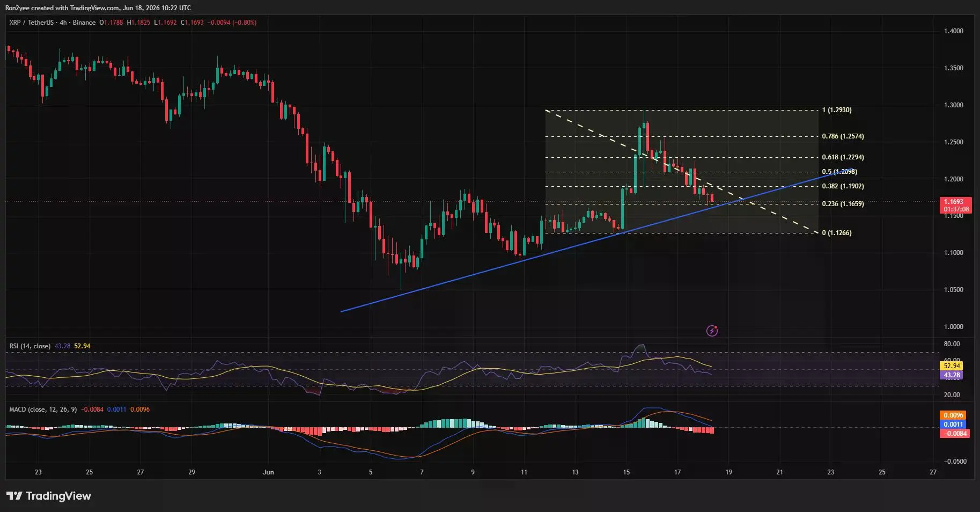This screenshot has height=512, width=980.
Task: Select the Fibonacci 0.786 (1.2574) label
Action: click(x=843, y=136)
